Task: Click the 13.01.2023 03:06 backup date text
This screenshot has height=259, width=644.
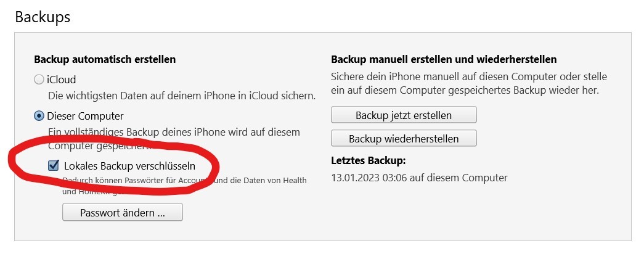Action: pyautogui.click(x=419, y=178)
